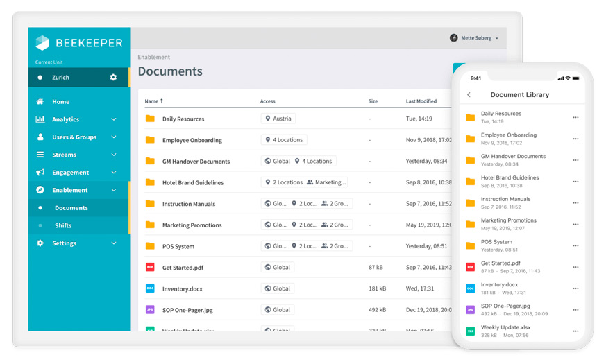This screenshot has width=606, height=364.
Task: Tap the back arrow in Document Library
Action: [469, 94]
